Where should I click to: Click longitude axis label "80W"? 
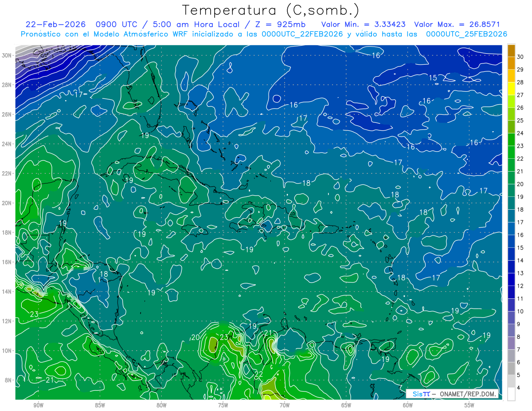coord(161,405)
